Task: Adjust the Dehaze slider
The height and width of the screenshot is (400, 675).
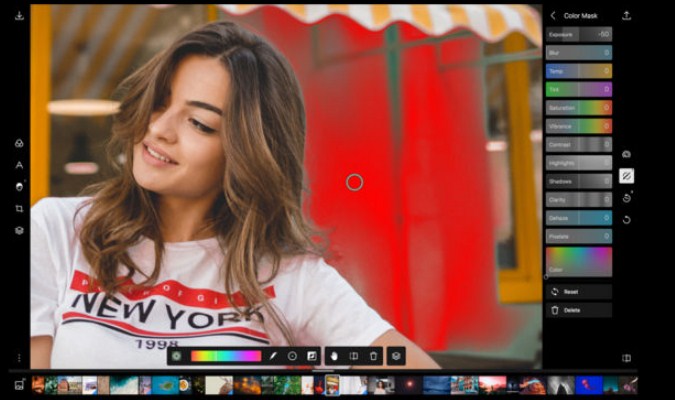Action: [x=579, y=218]
